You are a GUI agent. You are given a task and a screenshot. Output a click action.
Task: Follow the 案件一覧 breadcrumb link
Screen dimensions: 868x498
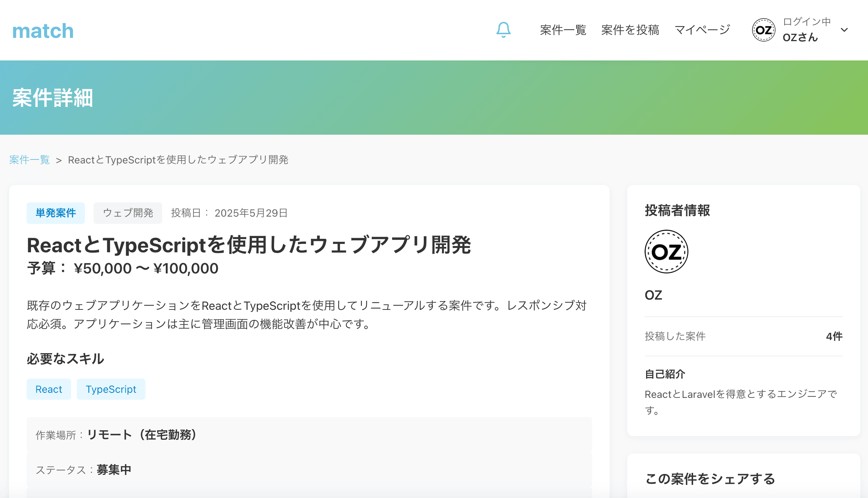coord(30,160)
